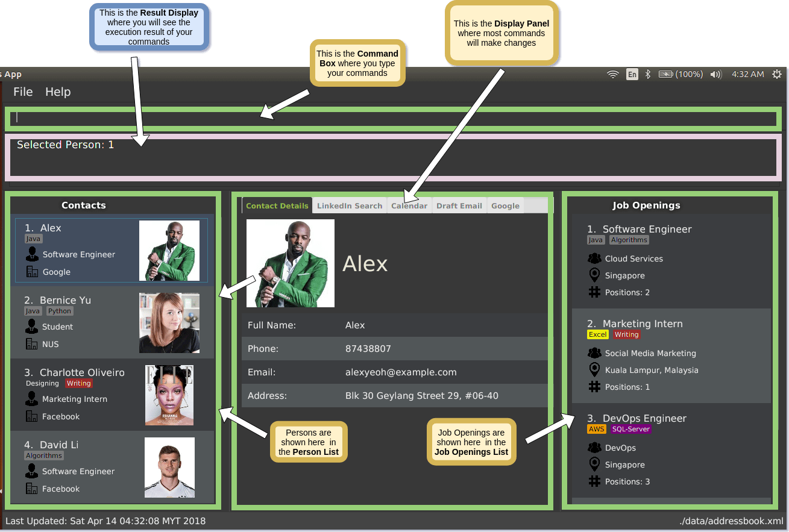Open the Help menu

[58, 92]
